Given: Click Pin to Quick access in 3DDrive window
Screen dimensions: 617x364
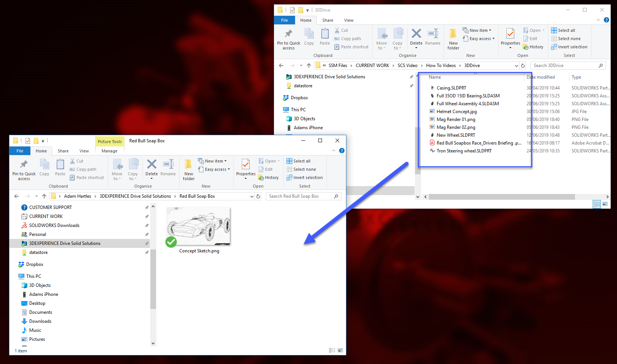Looking at the screenshot, I should (x=288, y=39).
